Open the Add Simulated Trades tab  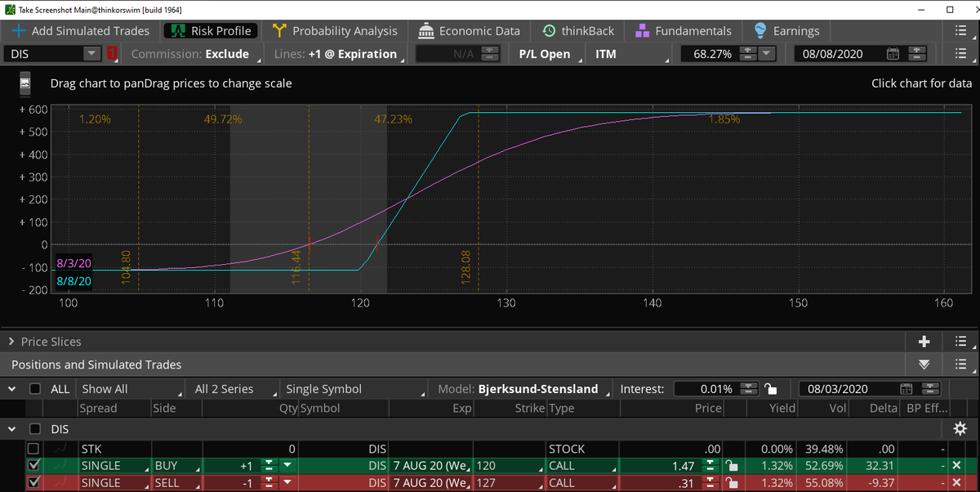tap(81, 31)
